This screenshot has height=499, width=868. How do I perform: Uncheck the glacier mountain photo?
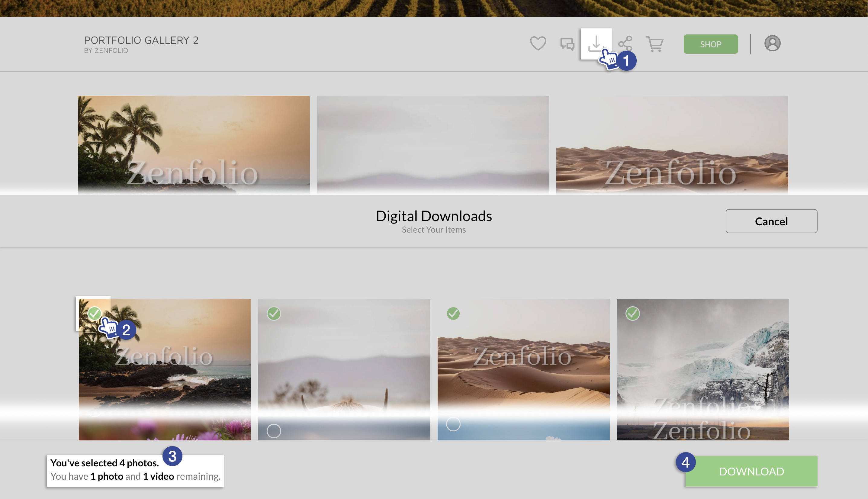coord(633,314)
